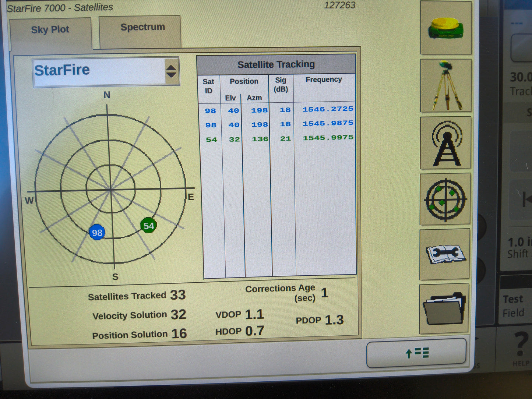Select satellite 54 on the sky plot
The height and width of the screenshot is (399, 532).
[149, 226]
